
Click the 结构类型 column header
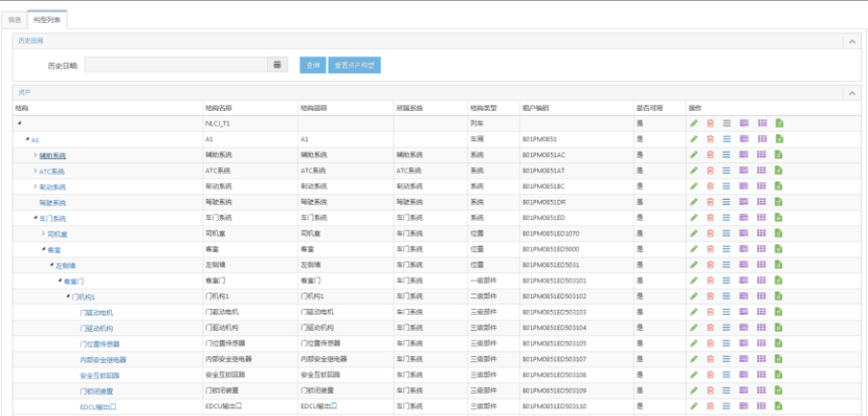click(483, 108)
